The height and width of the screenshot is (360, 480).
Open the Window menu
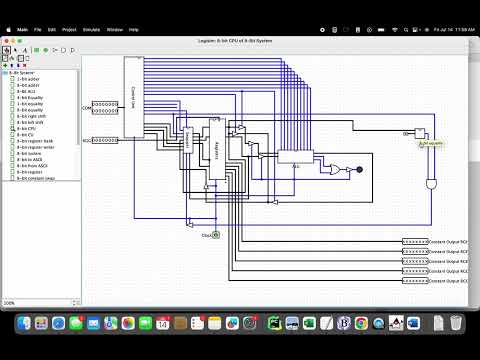[x=115, y=30]
